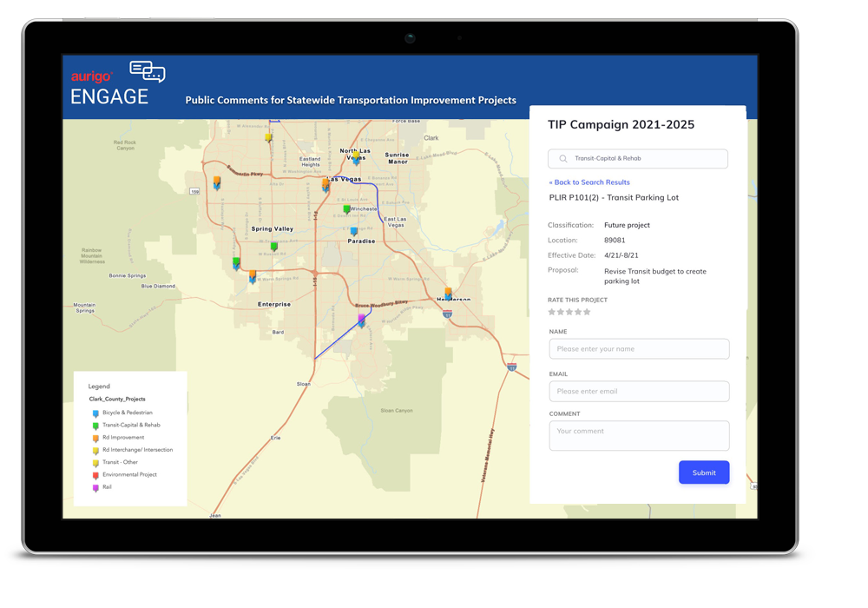Submit the comment form

(x=704, y=472)
